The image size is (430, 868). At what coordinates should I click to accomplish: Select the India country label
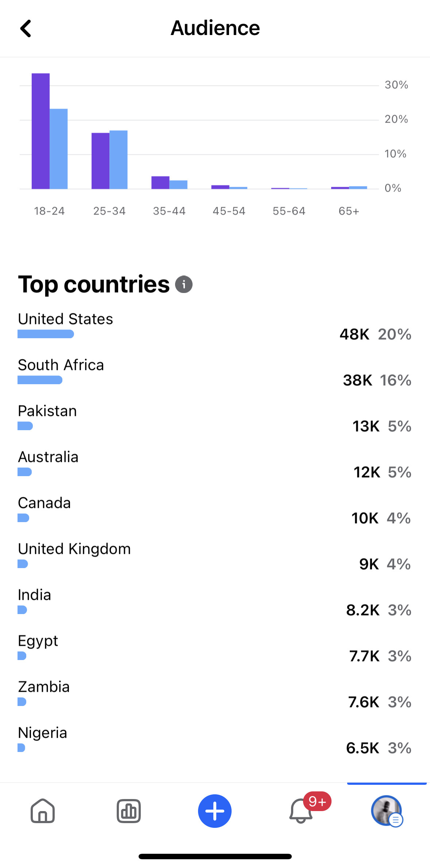[x=35, y=595]
